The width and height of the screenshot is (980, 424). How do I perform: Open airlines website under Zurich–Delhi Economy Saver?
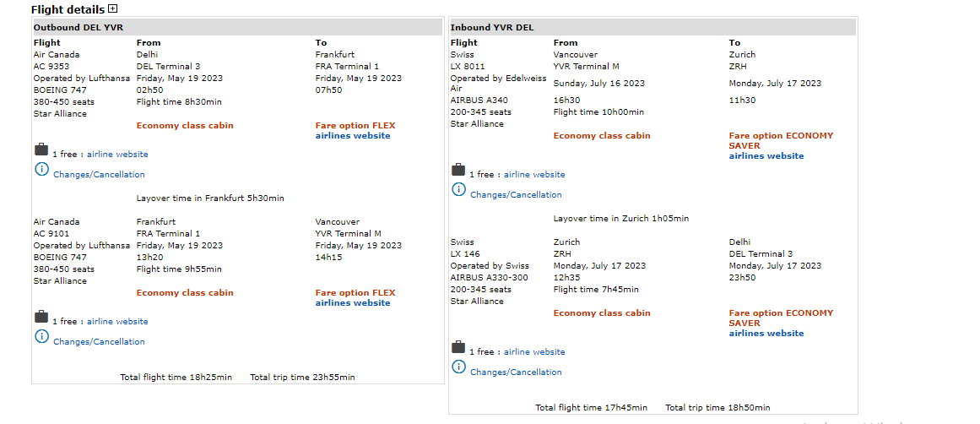coord(766,334)
